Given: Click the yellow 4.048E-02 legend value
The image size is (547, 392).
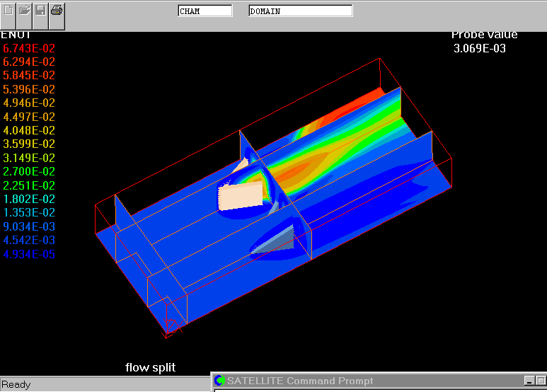Looking at the screenshot, I should point(29,130).
